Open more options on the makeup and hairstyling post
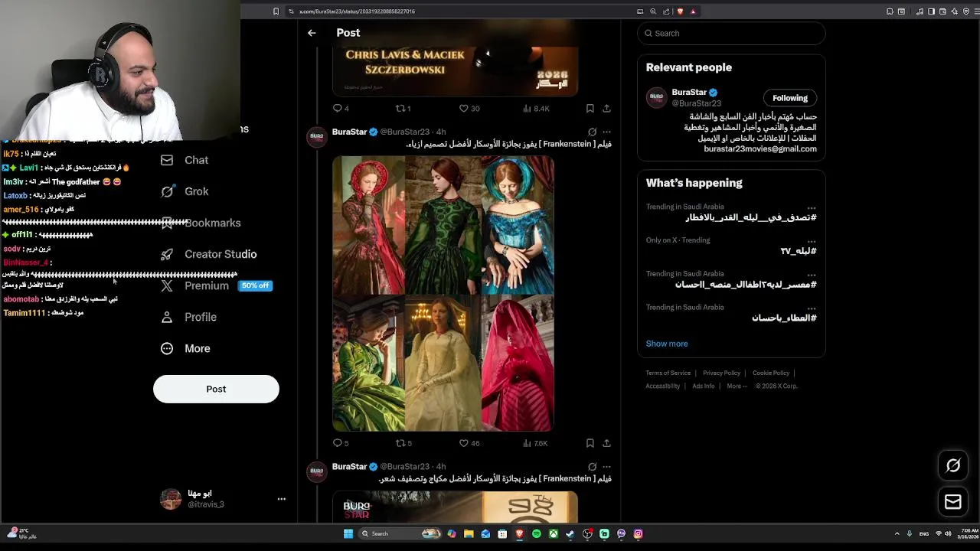The image size is (980, 551). coord(606,466)
